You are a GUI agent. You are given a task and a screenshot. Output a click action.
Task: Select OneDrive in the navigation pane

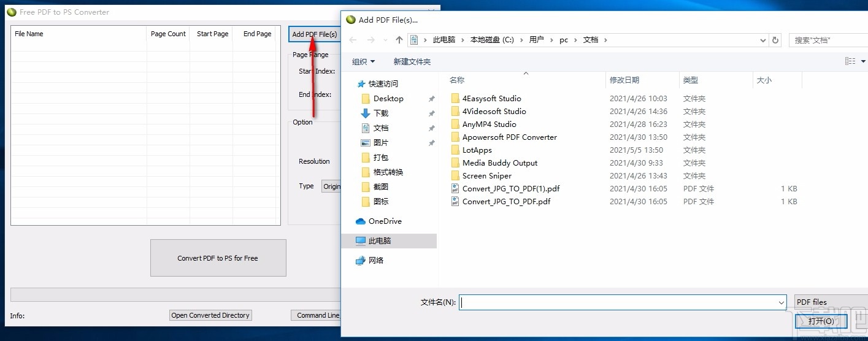tap(385, 221)
